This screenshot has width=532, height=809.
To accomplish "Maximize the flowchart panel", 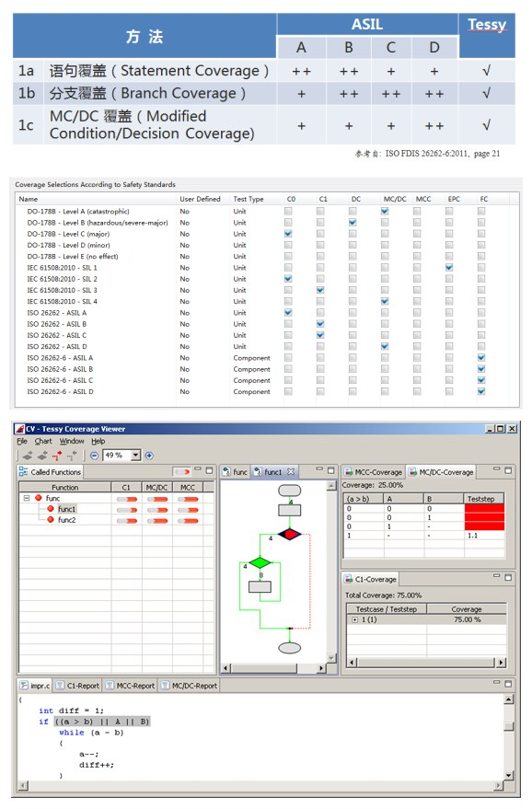I will click(331, 470).
